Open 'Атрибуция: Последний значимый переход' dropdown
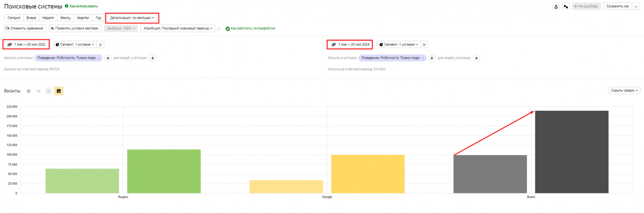The image size is (644, 213). coord(178,29)
